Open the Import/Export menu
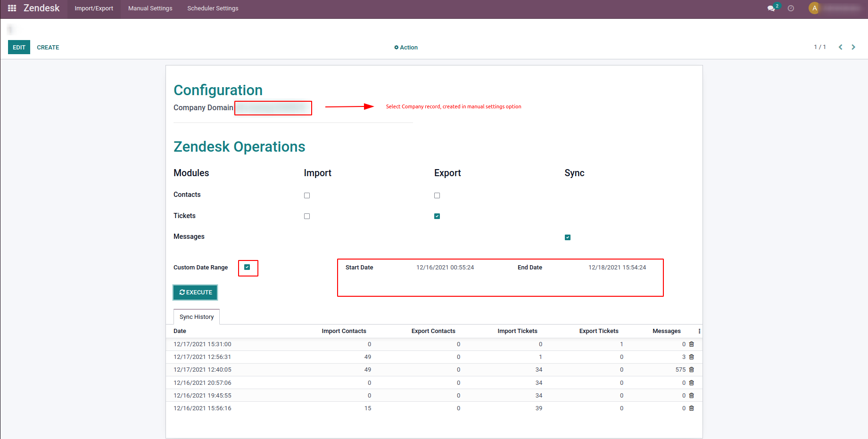This screenshot has height=439, width=868. [94, 8]
